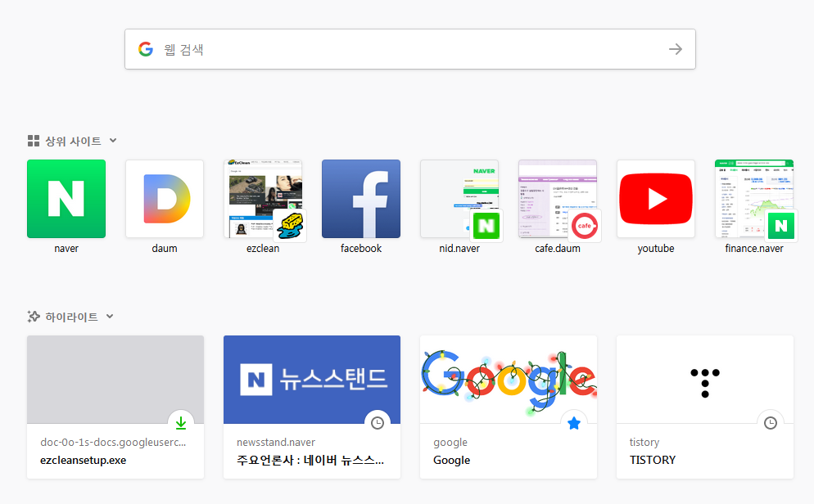Open the daum top site tile
This screenshot has width=814, height=504.
(x=165, y=199)
